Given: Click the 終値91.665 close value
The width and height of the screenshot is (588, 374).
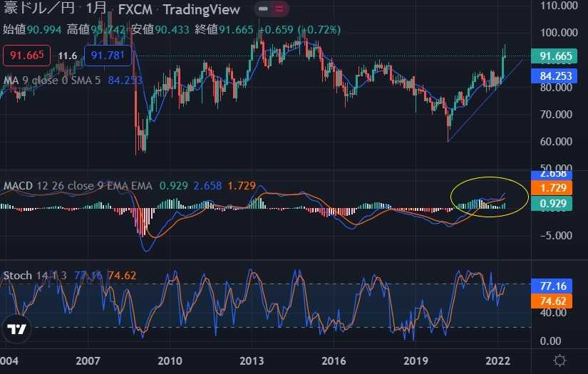Looking at the screenshot, I should 225,29.
